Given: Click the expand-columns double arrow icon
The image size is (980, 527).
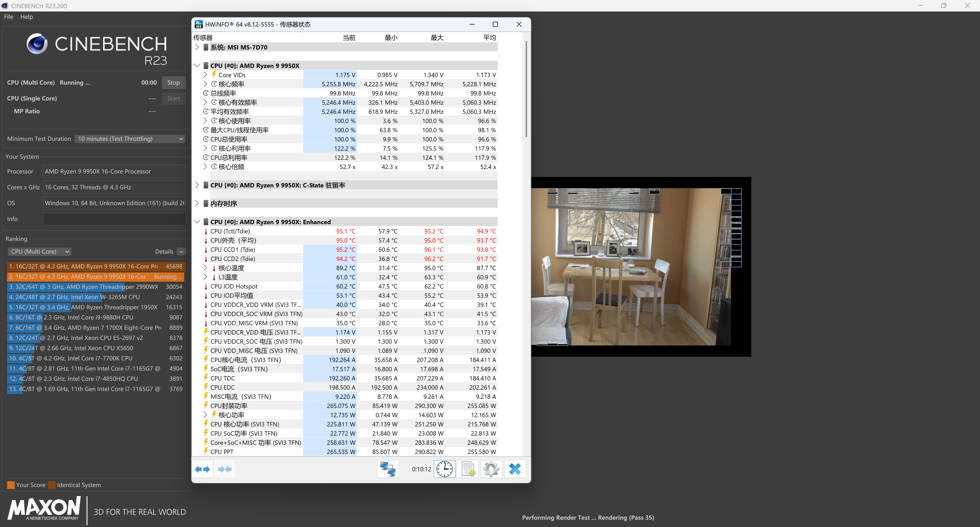Looking at the screenshot, I should pos(202,469).
